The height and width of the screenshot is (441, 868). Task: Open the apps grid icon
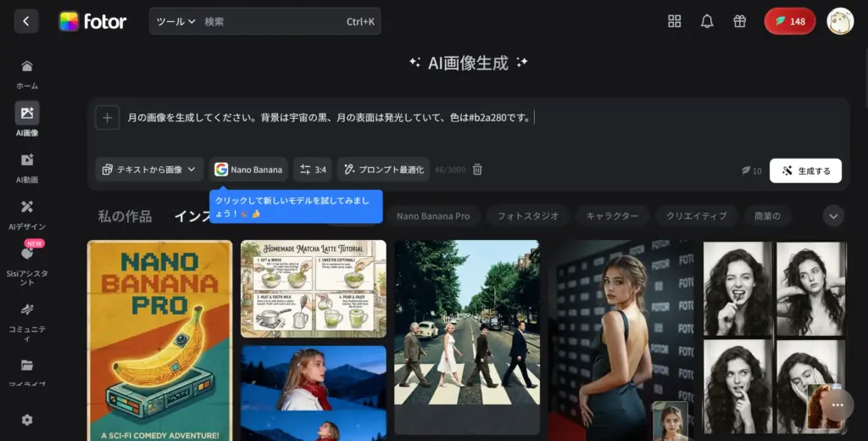click(x=674, y=21)
